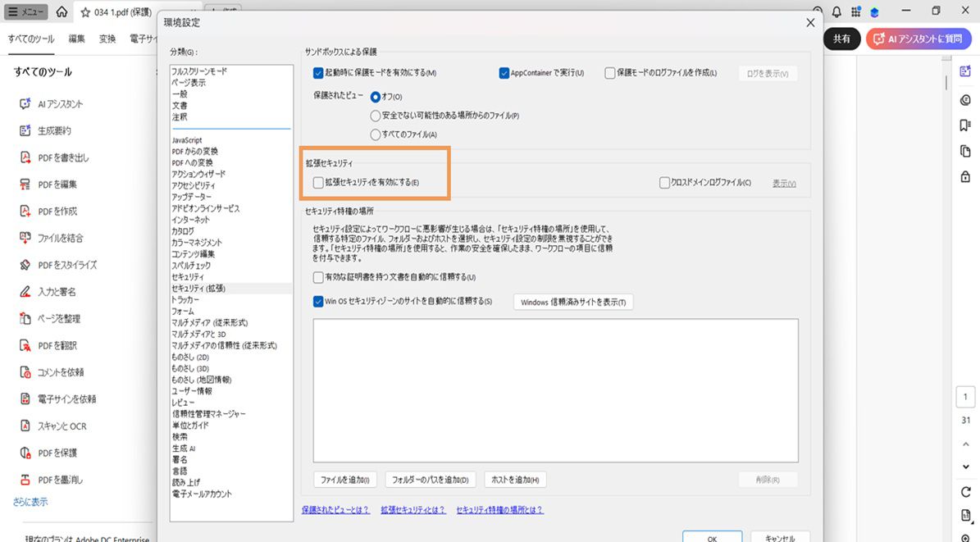Click Windows 信頼済みサイトを表示 button
Image resolution: width=980 pixels, height=542 pixels.
pos(573,302)
